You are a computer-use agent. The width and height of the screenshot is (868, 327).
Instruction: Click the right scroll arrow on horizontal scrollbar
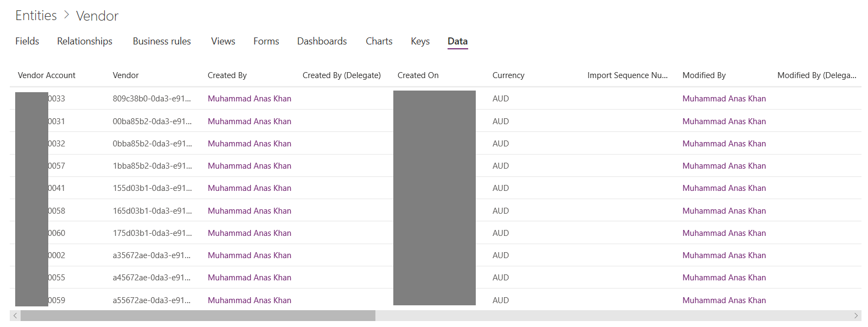pyautogui.click(x=856, y=316)
